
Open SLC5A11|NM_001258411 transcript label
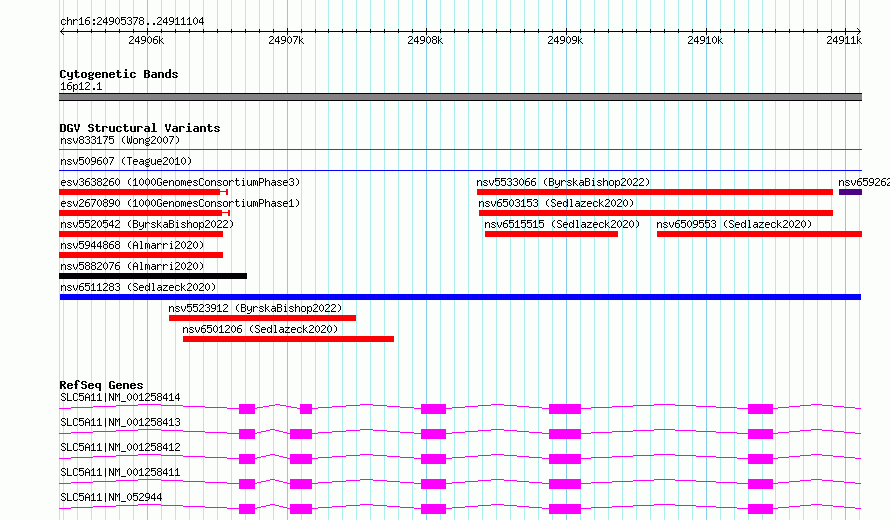tap(120, 472)
